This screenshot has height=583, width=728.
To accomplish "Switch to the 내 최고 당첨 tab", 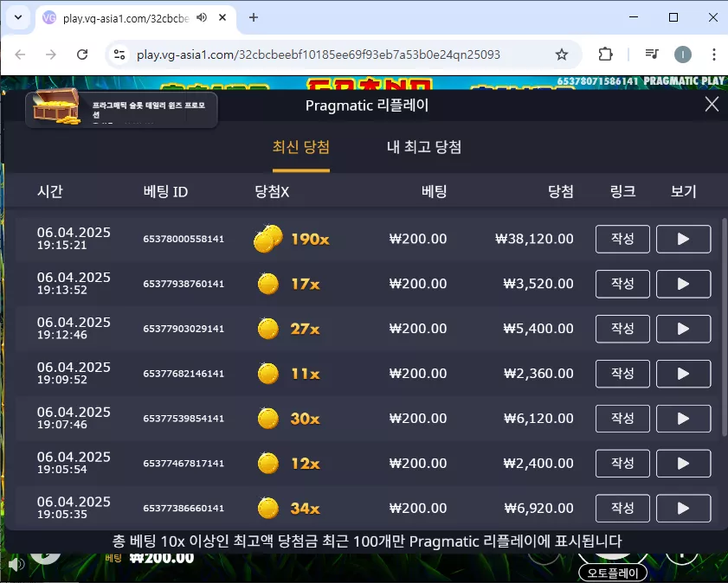I will click(x=424, y=147).
